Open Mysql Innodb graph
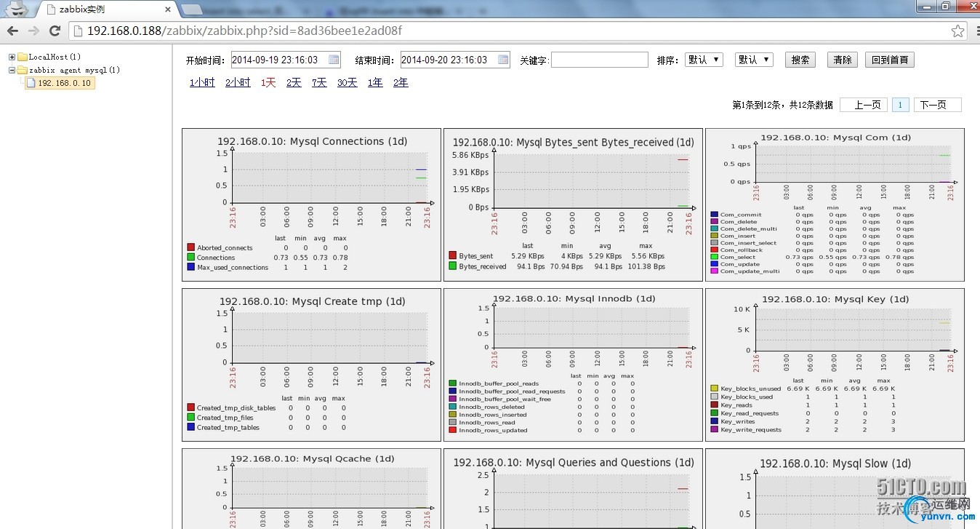Image resolution: width=980 pixels, height=529 pixels. pyautogui.click(x=573, y=365)
